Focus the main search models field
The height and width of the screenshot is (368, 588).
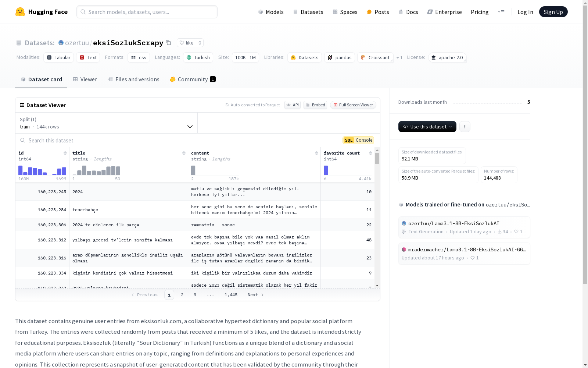[x=147, y=12]
